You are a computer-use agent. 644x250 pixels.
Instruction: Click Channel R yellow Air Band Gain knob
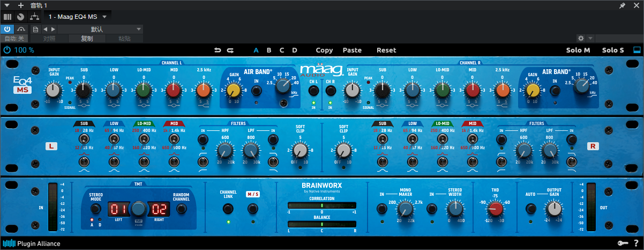pos(532,91)
